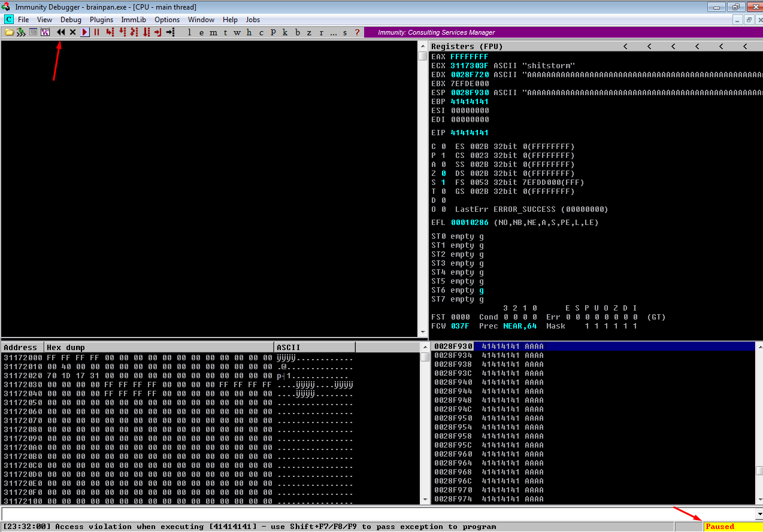Select the ESP register value 0028F930
This screenshot has width=763, height=532.
[470, 93]
